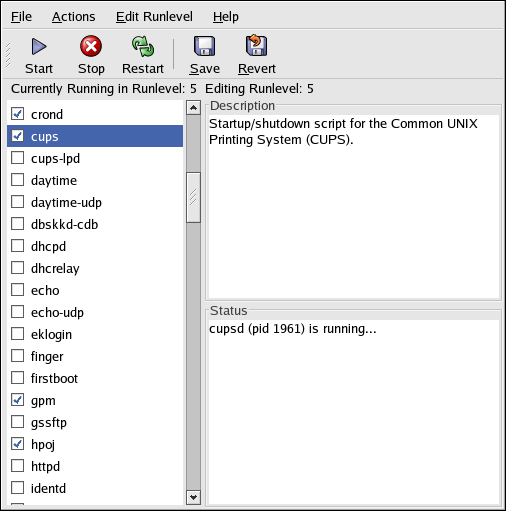Open the File menu

click(x=21, y=16)
